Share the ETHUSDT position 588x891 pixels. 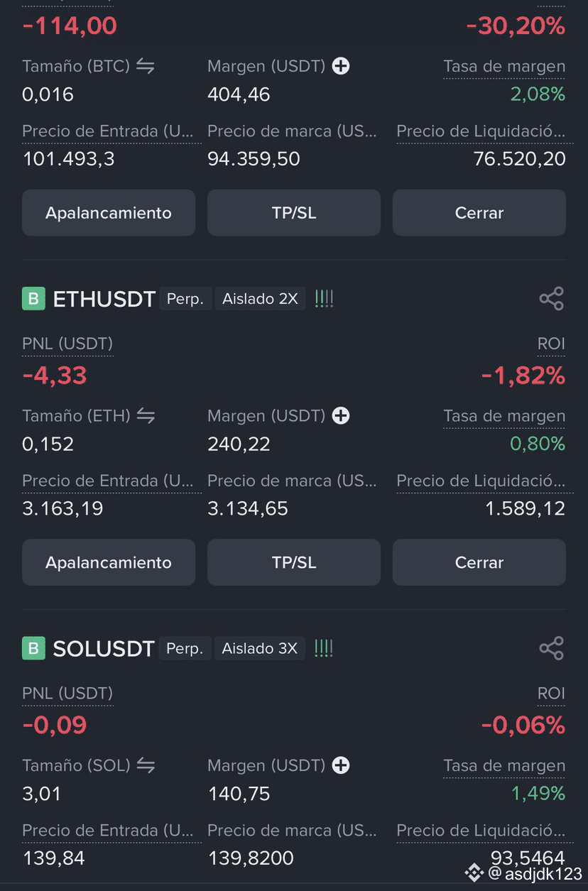552,299
